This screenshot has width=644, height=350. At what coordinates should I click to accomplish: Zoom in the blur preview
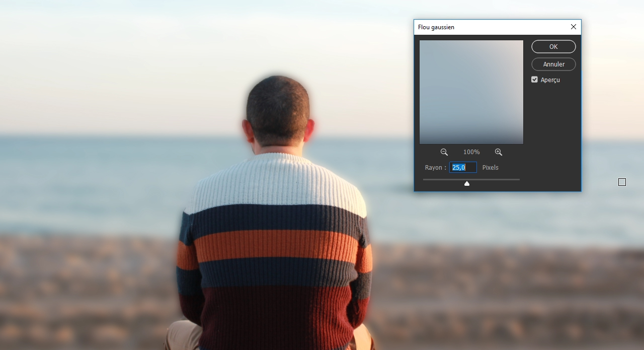(x=499, y=152)
